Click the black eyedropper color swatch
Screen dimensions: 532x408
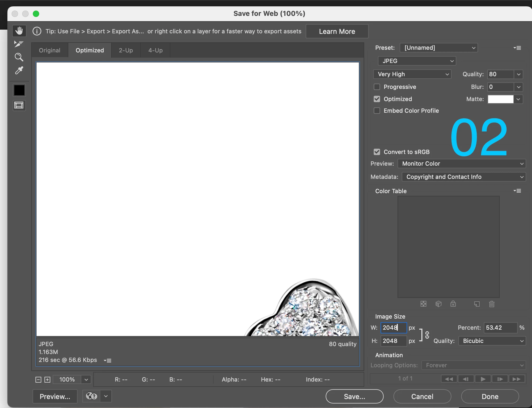pyautogui.click(x=19, y=90)
